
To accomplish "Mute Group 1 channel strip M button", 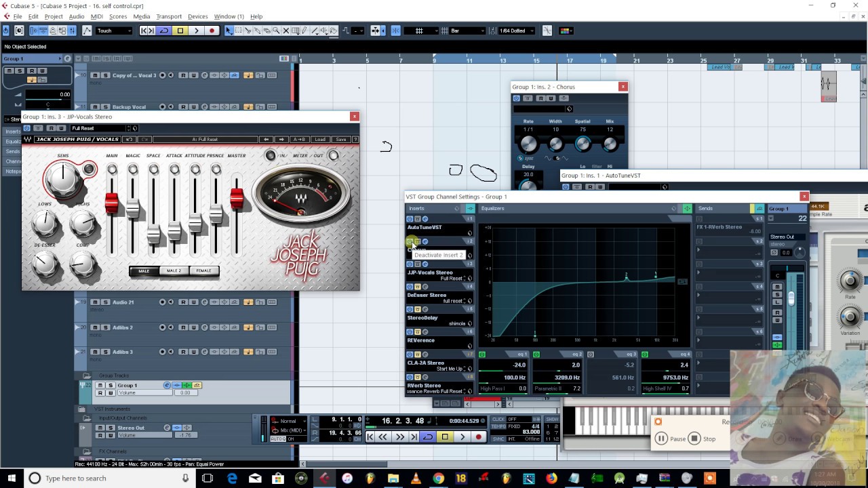I will 777,287.
